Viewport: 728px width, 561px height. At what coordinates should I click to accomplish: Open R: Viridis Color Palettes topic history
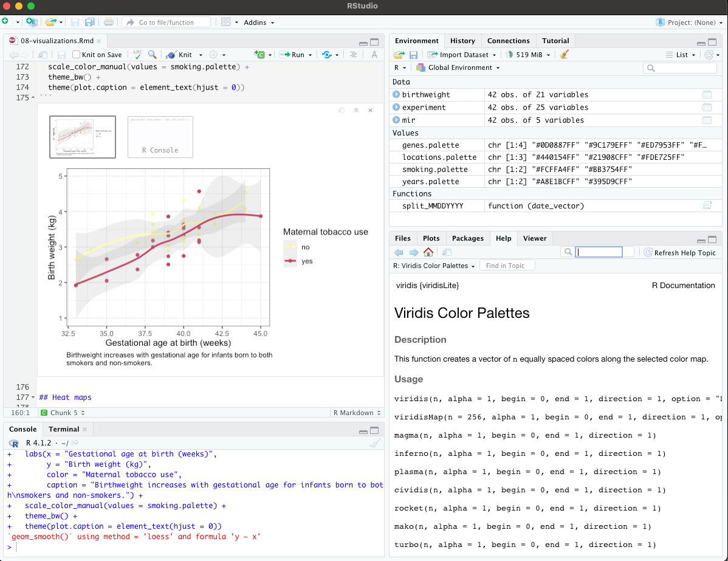(434, 266)
